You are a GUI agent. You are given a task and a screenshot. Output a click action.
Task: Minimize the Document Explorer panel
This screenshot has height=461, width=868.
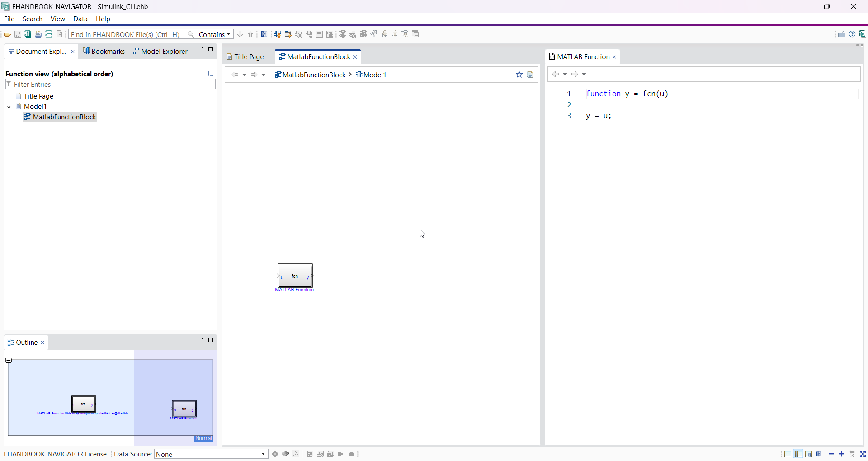(x=200, y=49)
